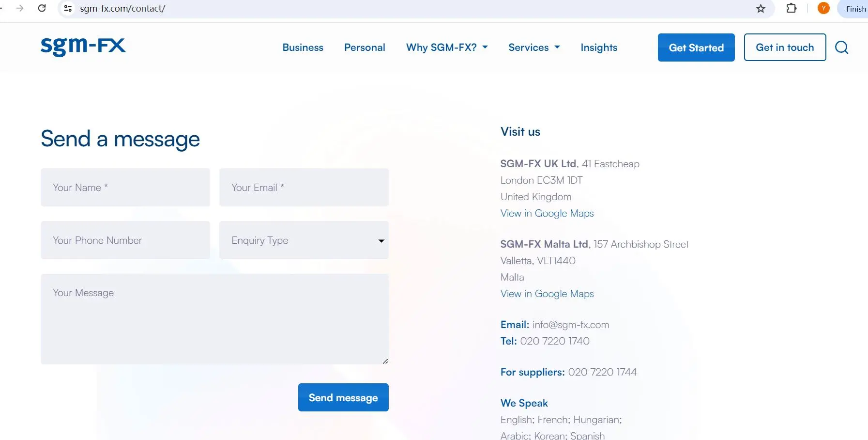Open the browser extensions puzzle icon
Viewport: 868px width, 440px height.
[792, 8]
